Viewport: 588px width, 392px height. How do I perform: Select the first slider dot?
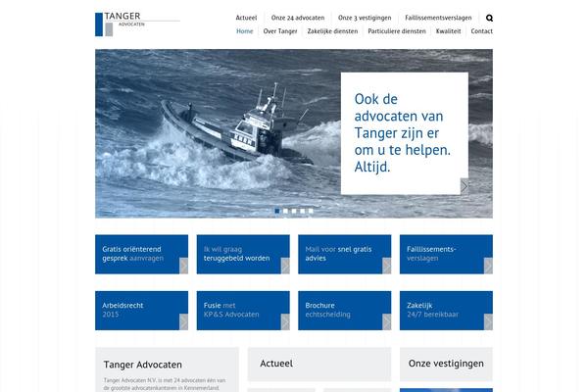(277, 211)
